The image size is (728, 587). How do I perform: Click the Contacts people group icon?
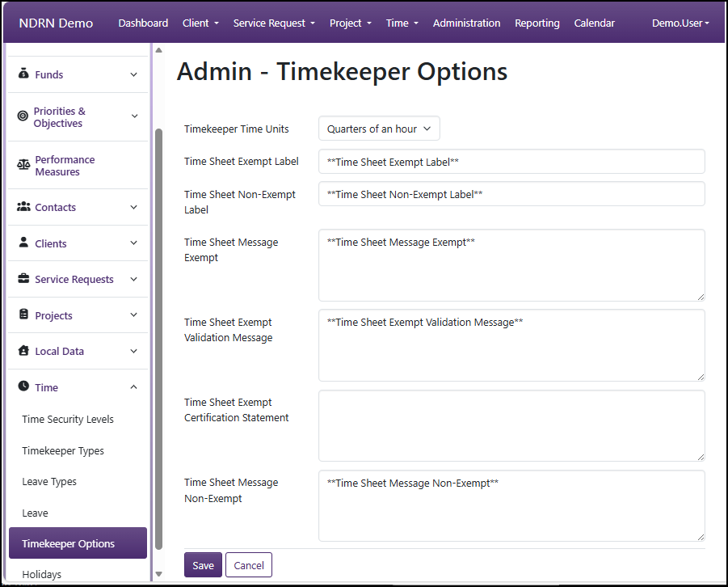pyautogui.click(x=23, y=206)
